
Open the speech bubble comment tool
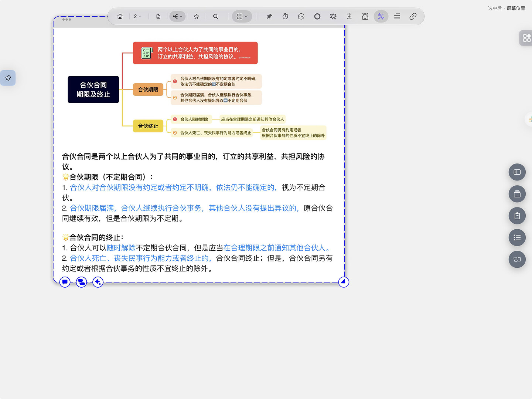(301, 17)
